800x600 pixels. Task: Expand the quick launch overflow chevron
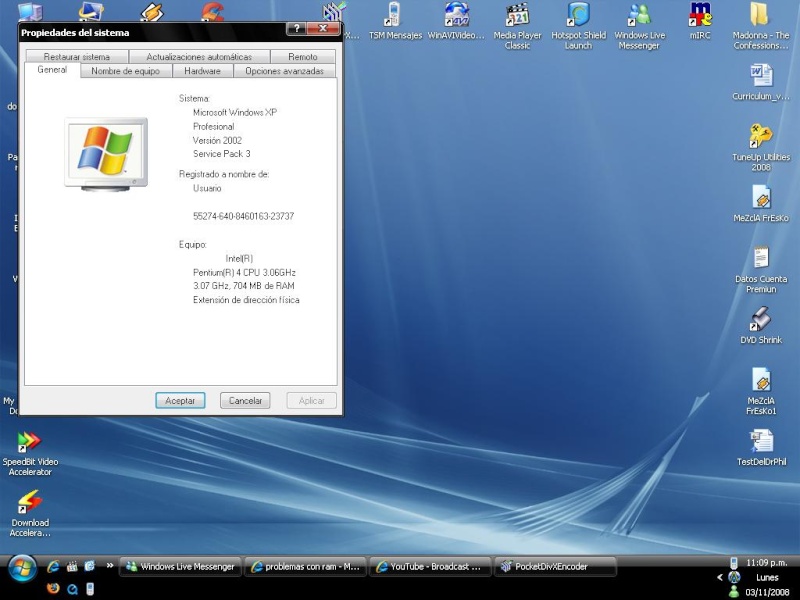pyautogui.click(x=110, y=565)
